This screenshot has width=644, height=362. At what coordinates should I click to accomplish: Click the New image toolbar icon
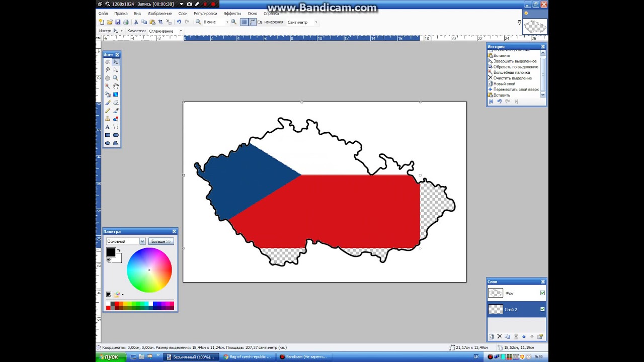click(102, 22)
